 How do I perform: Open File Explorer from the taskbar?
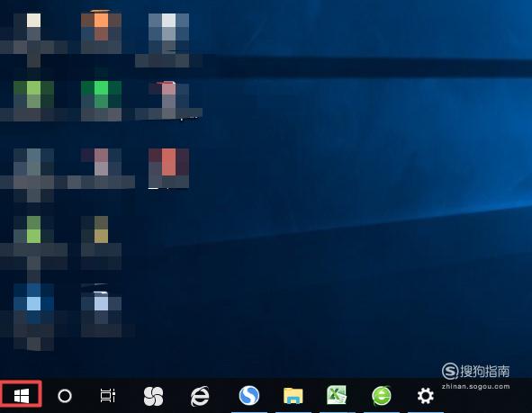click(x=293, y=395)
